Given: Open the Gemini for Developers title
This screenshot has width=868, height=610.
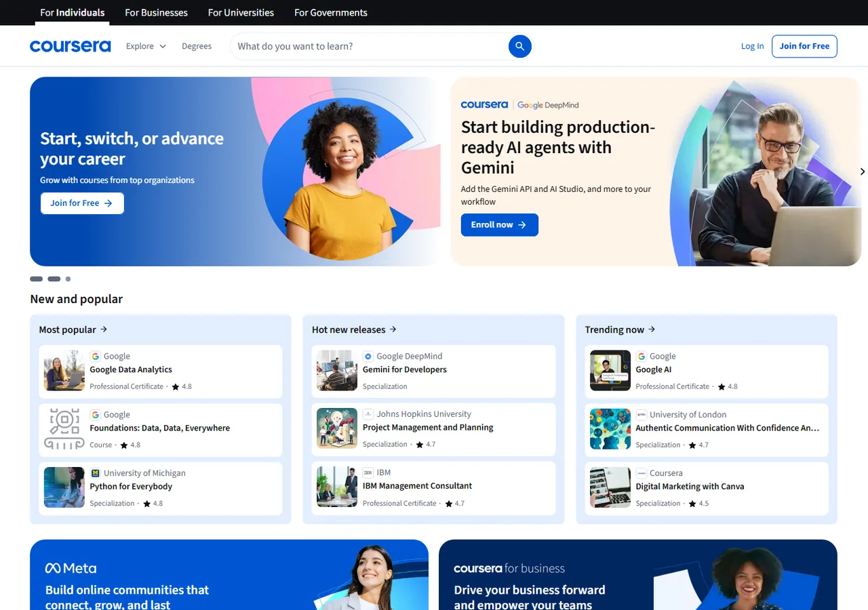Looking at the screenshot, I should click(x=405, y=369).
